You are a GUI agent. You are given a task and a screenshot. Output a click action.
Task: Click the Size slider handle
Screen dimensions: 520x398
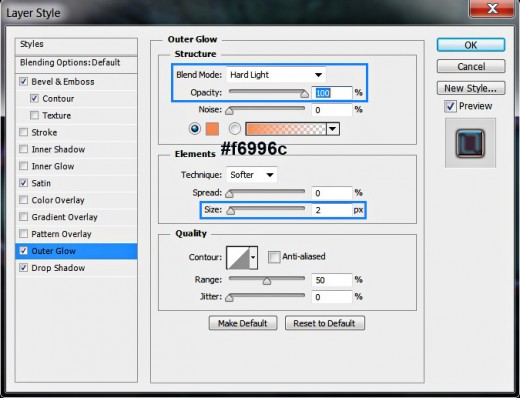[230, 211]
